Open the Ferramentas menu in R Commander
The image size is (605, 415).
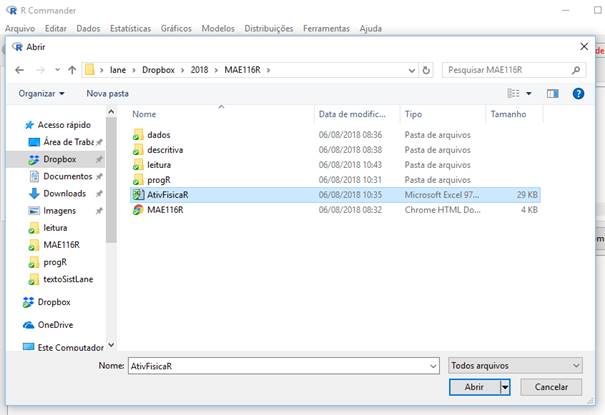click(x=326, y=29)
